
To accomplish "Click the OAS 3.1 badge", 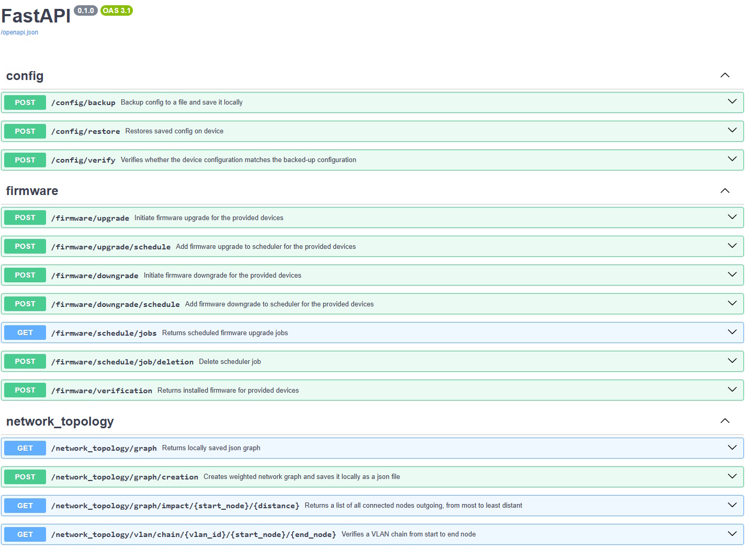I will 117,10.
